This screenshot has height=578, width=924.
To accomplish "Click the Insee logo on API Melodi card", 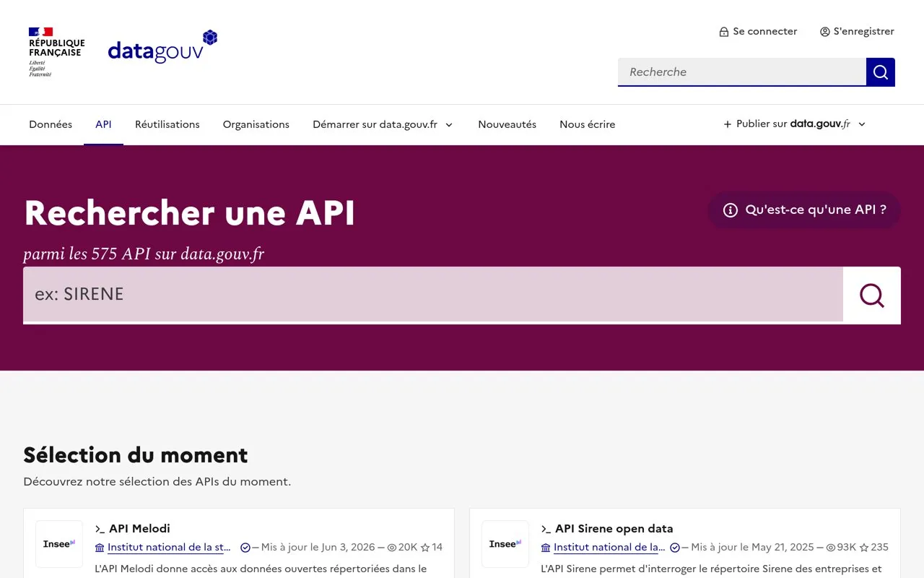I will pyautogui.click(x=59, y=544).
